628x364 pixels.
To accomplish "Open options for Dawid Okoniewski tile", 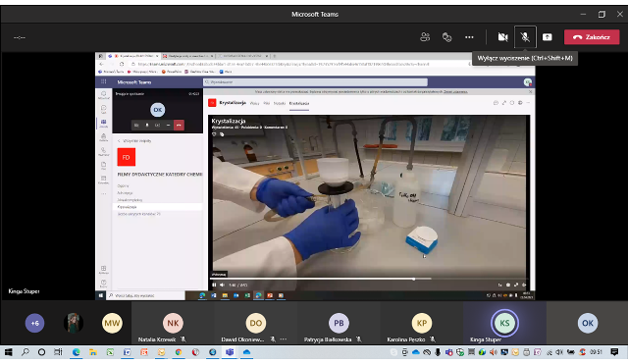I will point(284,339).
